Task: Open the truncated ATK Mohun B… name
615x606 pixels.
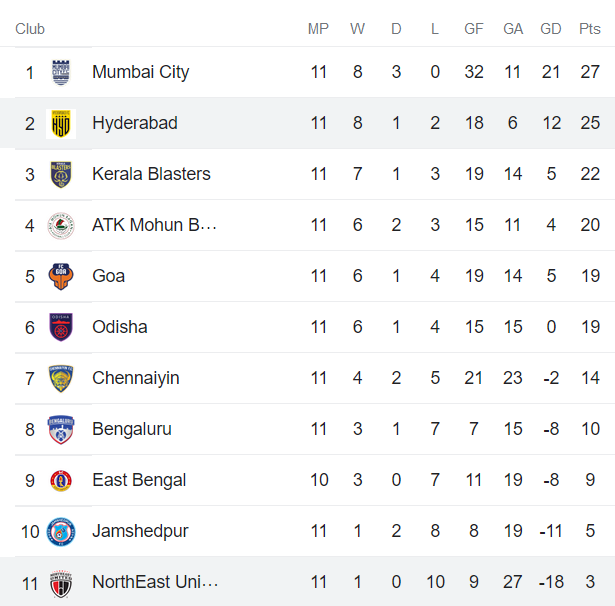Action: [x=154, y=225]
